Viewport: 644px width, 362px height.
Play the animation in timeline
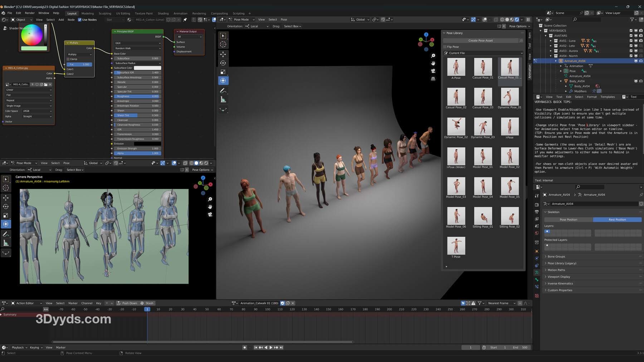click(x=271, y=347)
